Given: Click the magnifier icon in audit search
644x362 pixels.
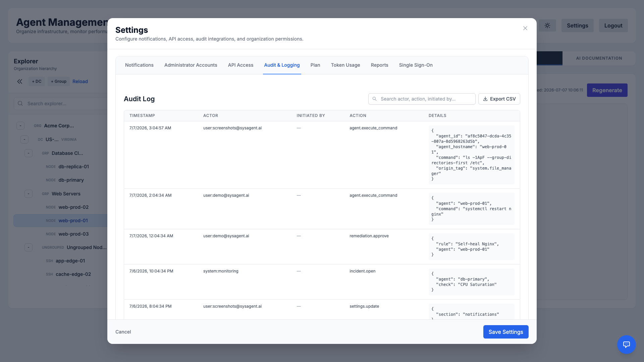Looking at the screenshot, I should pos(375,99).
